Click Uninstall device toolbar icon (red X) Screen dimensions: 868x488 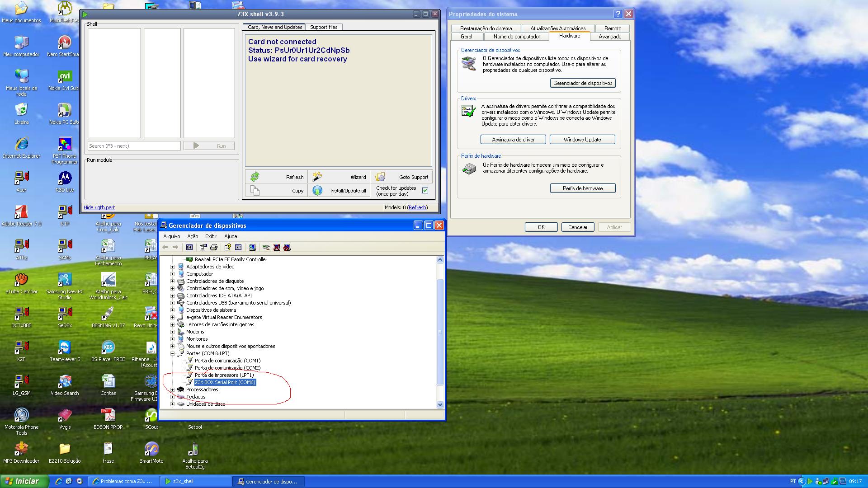(x=277, y=247)
